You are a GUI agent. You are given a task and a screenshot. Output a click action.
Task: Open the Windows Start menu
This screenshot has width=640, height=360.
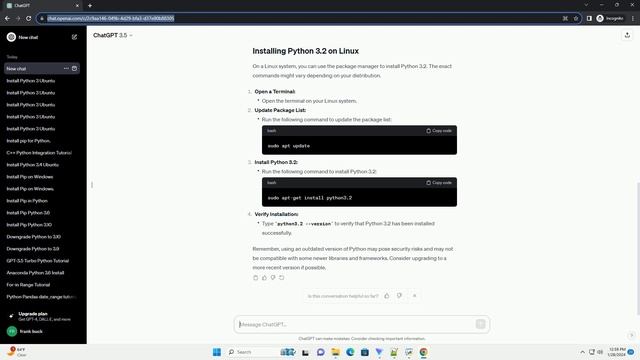click(x=217, y=352)
